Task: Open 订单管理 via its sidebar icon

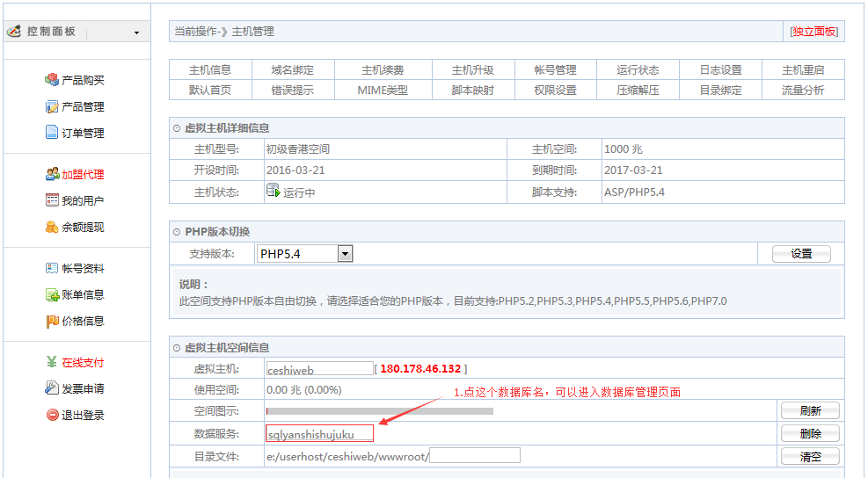Action: 52,133
